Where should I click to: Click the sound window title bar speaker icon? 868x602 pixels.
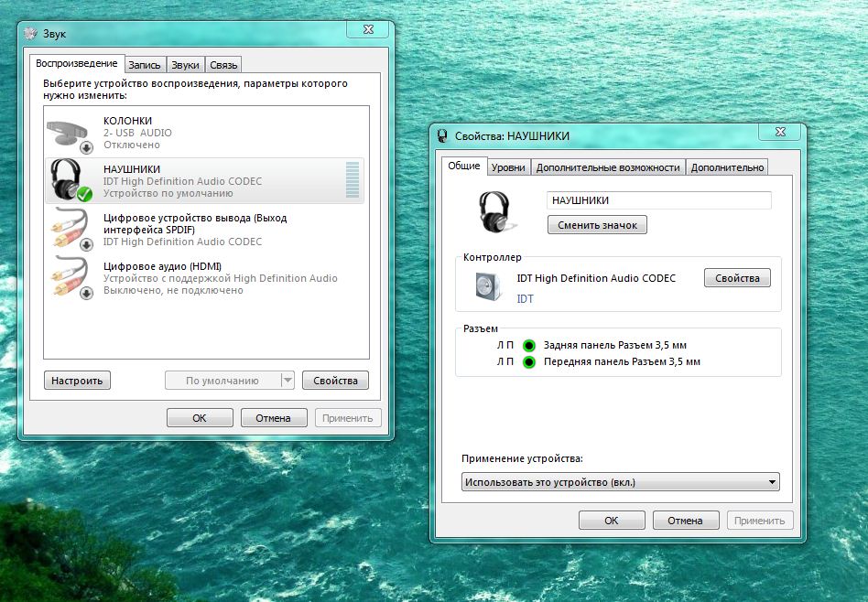tap(30, 34)
